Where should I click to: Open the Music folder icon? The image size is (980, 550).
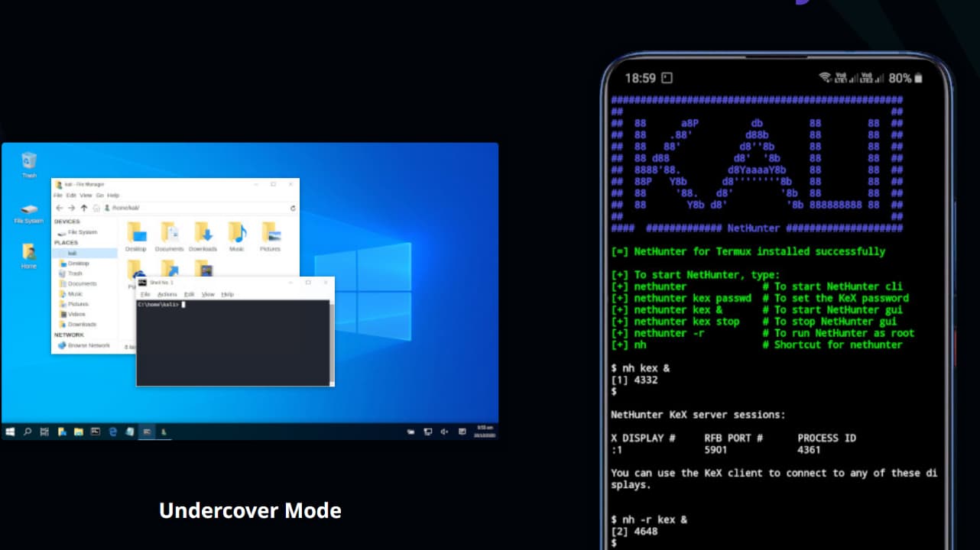[x=237, y=238]
